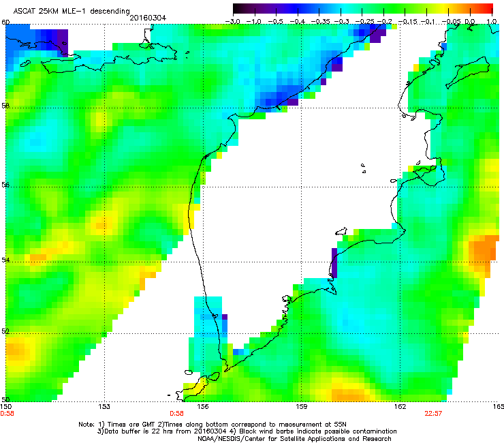Click the latitude label '50'
This screenshot has height=443, width=504.
tap(5, 399)
